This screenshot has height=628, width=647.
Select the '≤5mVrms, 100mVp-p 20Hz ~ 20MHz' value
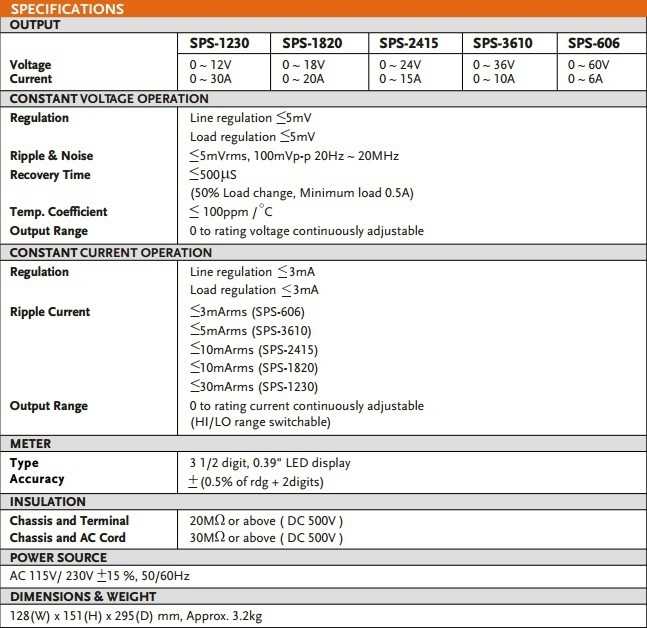tap(294, 156)
